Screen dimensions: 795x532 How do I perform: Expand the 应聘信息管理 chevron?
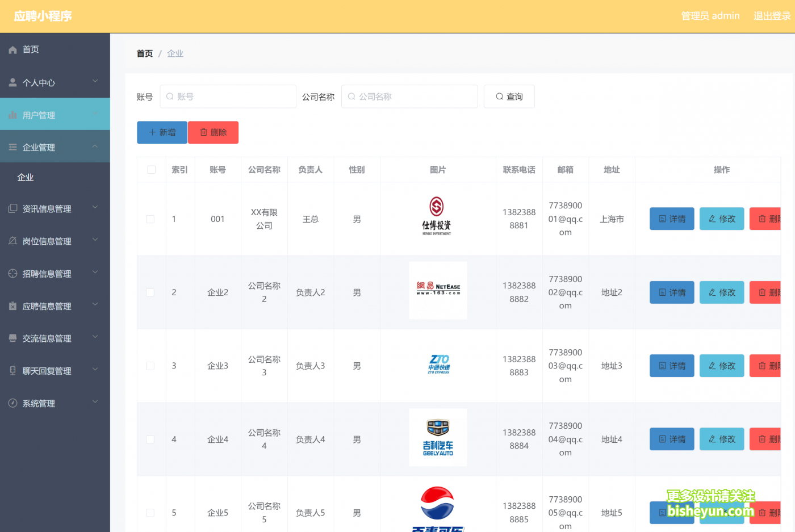tap(95, 304)
